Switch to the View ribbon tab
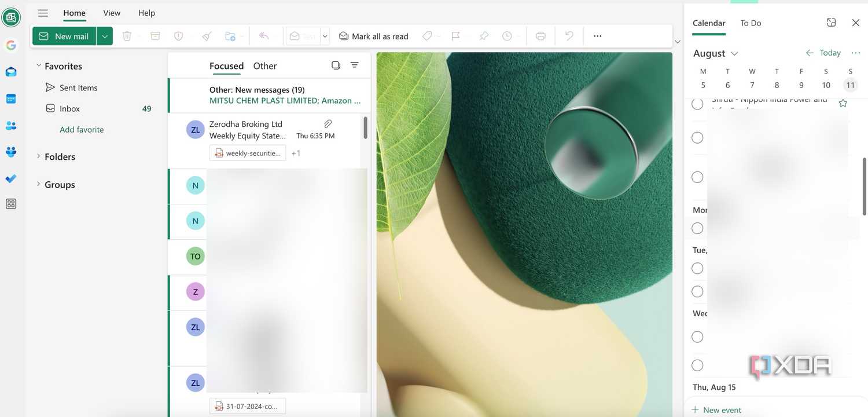Image resolution: width=868 pixels, height=417 pixels. 112,13
